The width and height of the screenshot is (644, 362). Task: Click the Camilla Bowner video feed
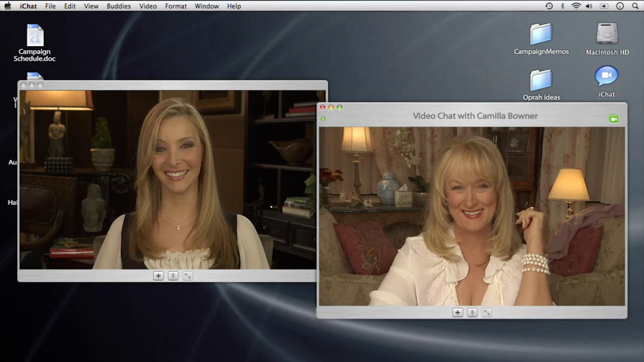click(472, 216)
